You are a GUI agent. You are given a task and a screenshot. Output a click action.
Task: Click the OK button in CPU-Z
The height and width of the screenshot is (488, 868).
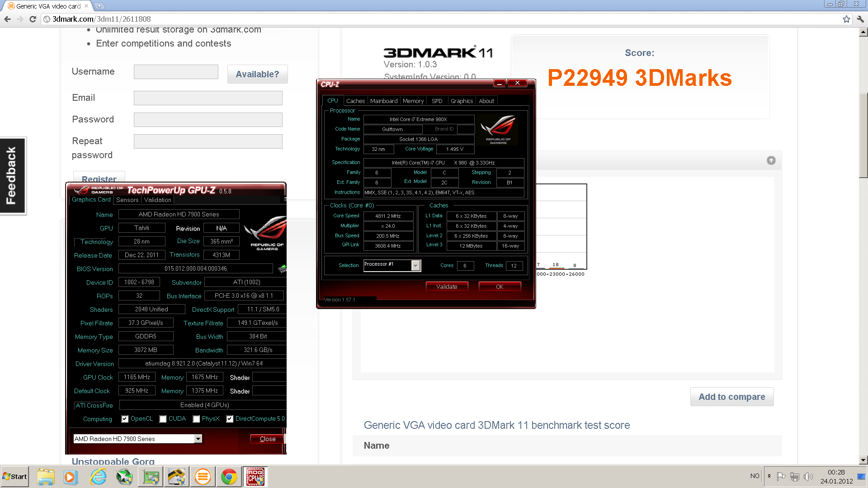tap(500, 286)
